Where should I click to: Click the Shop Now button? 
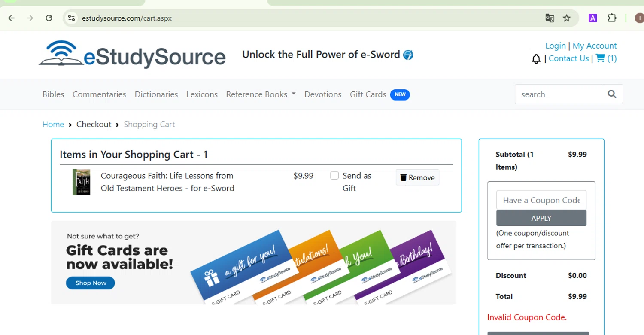pyautogui.click(x=91, y=283)
